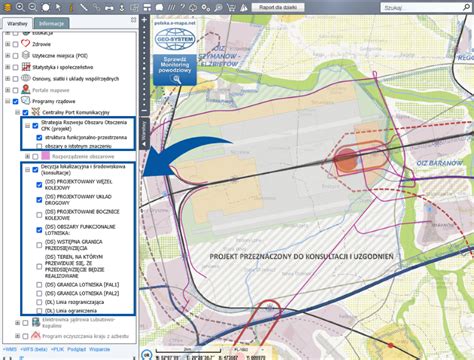Open the Podgląd link
The width and height of the screenshot is (474, 360).
click(x=76, y=349)
